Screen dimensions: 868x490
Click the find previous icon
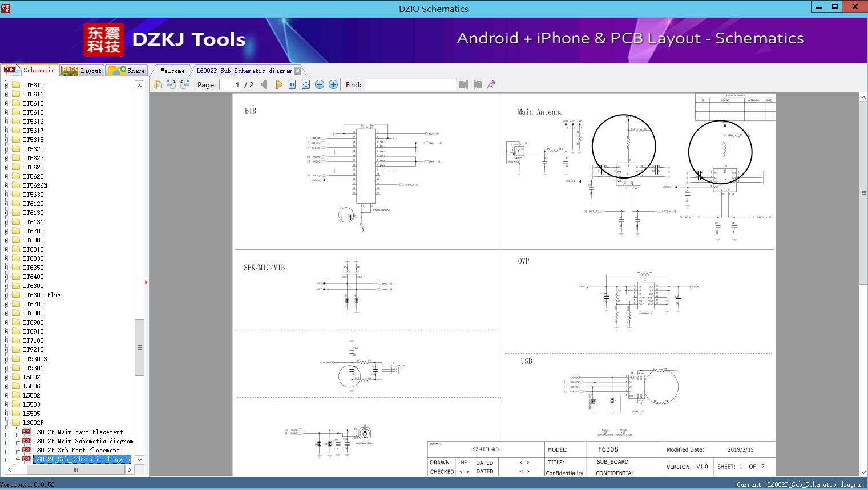(463, 84)
